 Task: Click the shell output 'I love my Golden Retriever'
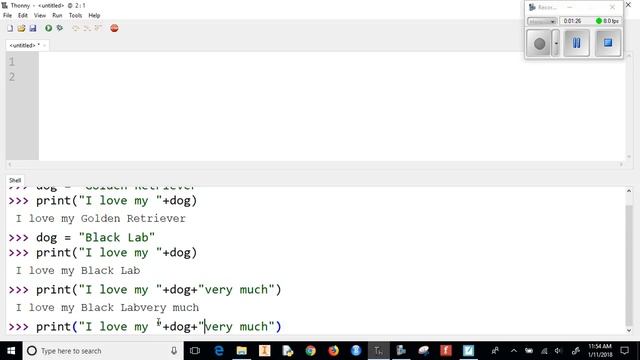(101, 219)
